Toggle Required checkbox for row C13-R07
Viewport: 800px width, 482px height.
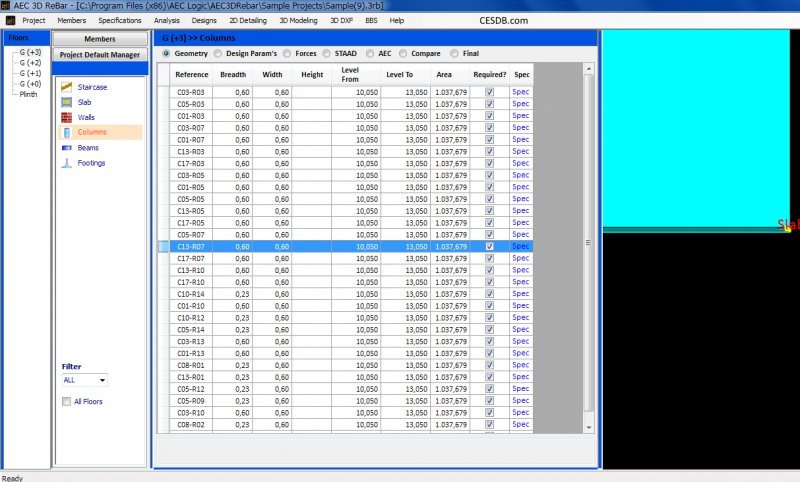click(x=489, y=246)
